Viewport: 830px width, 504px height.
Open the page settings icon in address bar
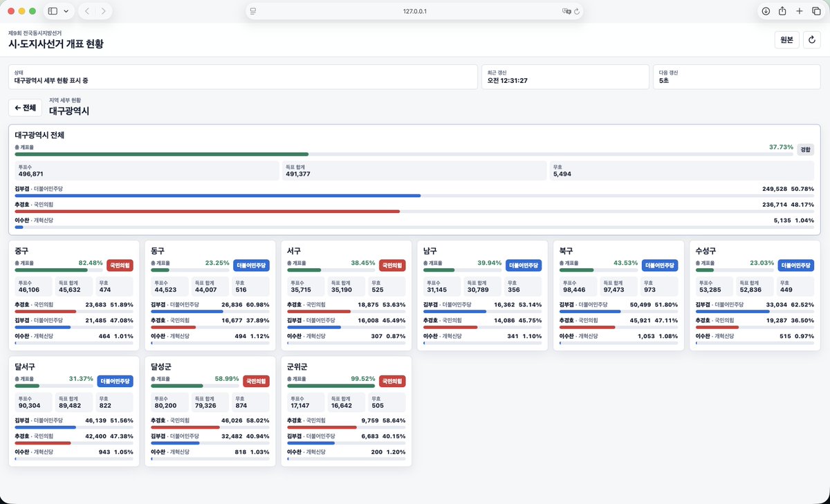coord(253,11)
